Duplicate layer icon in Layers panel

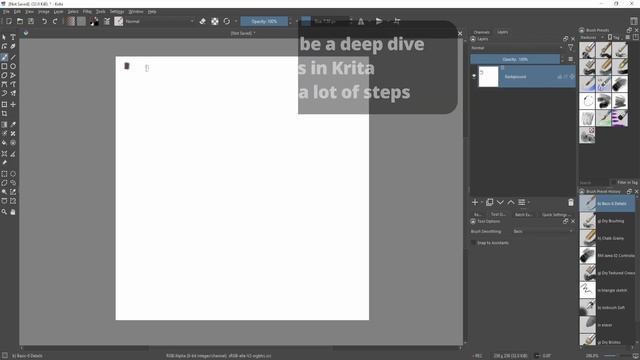[489, 202]
